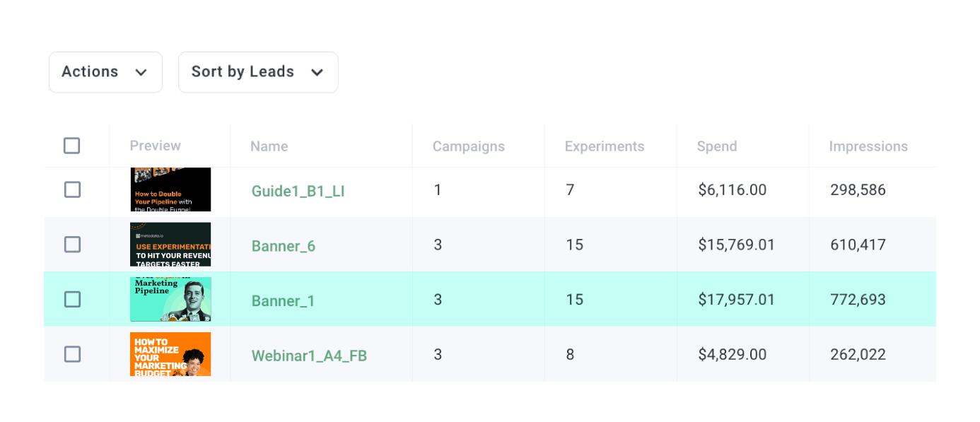The width and height of the screenshot is (980, 422).
Task: Select the Banner_6 row checkbox
Action: click(72, 245)
